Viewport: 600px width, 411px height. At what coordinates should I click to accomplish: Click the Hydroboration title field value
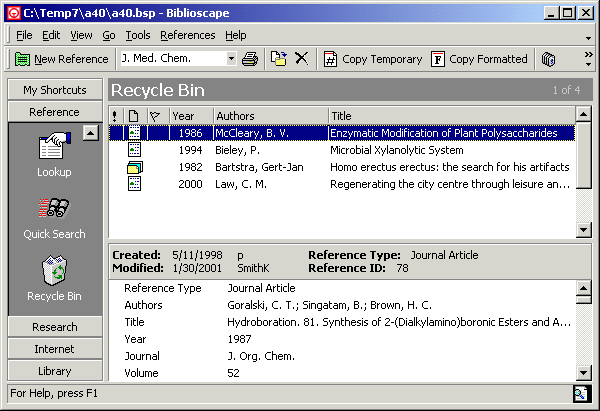pyautogui.click(x=399, y=322)
